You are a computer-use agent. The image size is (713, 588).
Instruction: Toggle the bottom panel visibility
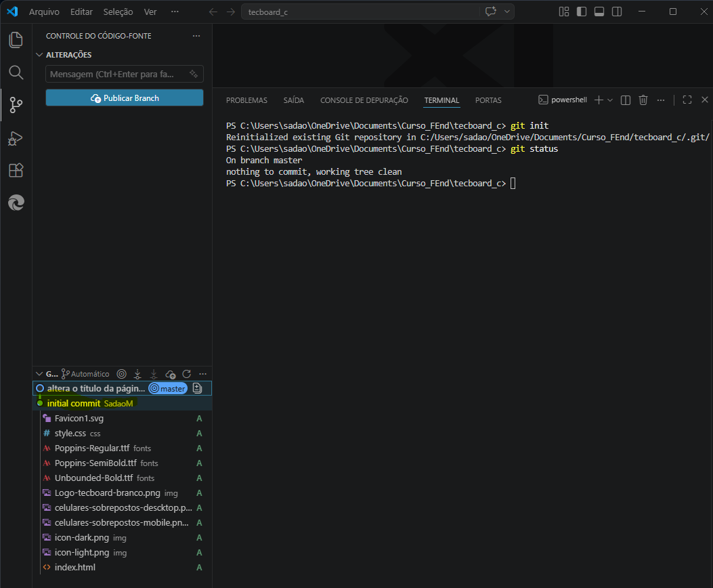[599, 12]
